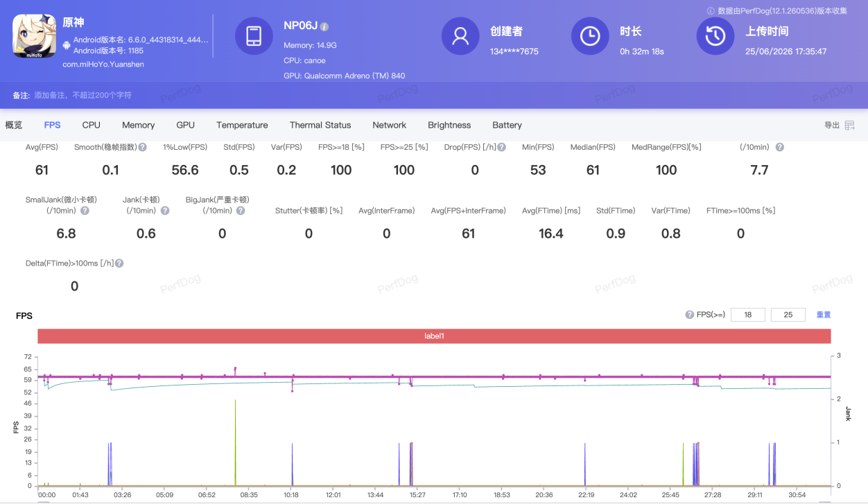This screenshot has height=504, width=868.
Task: Select the Battery tab
Action: click(507, 125)
